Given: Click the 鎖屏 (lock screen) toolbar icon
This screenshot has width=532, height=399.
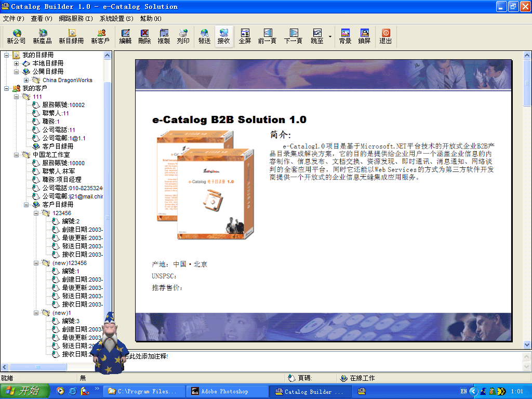Looking at the screenshot, I should (x=364, y=37).
